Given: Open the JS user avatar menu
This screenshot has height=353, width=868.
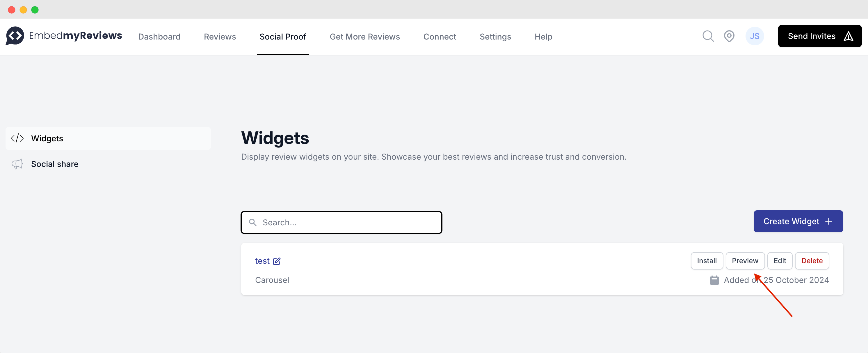Looking at the screenshot, I should click(755, 36).
